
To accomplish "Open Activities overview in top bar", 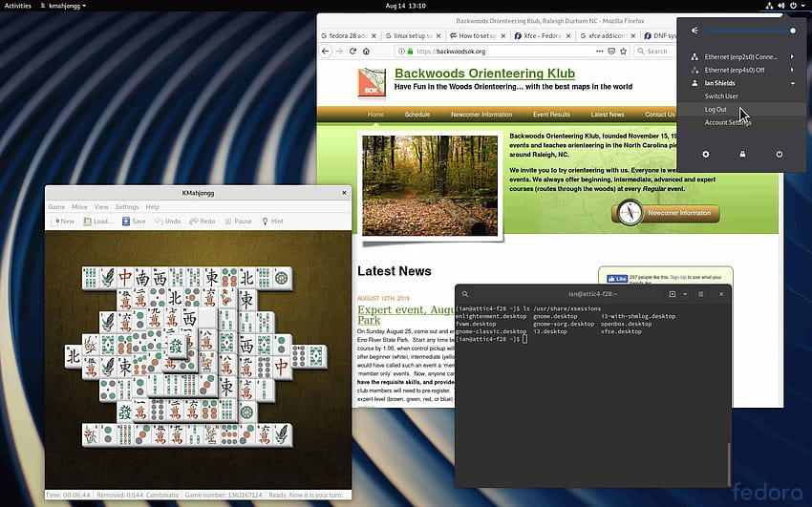I will (x=17, y=6).
